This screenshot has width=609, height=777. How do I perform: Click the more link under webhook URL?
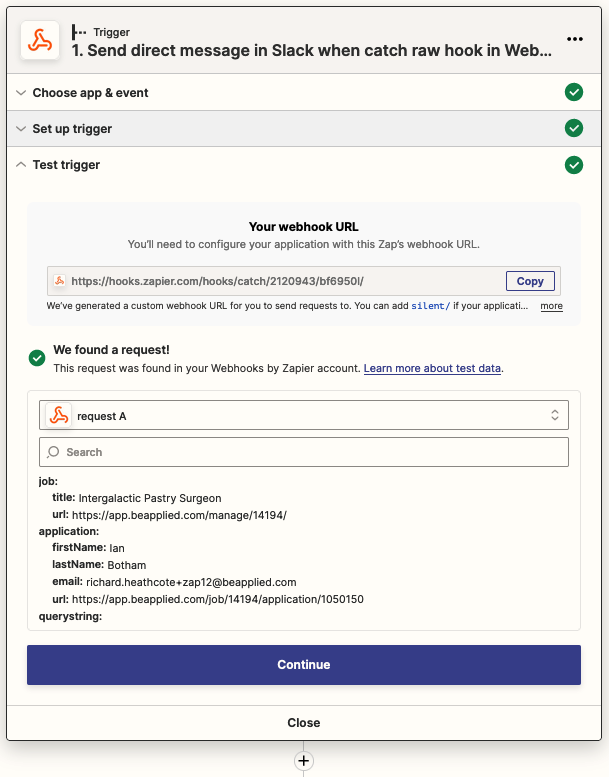[x=551, y=306]
